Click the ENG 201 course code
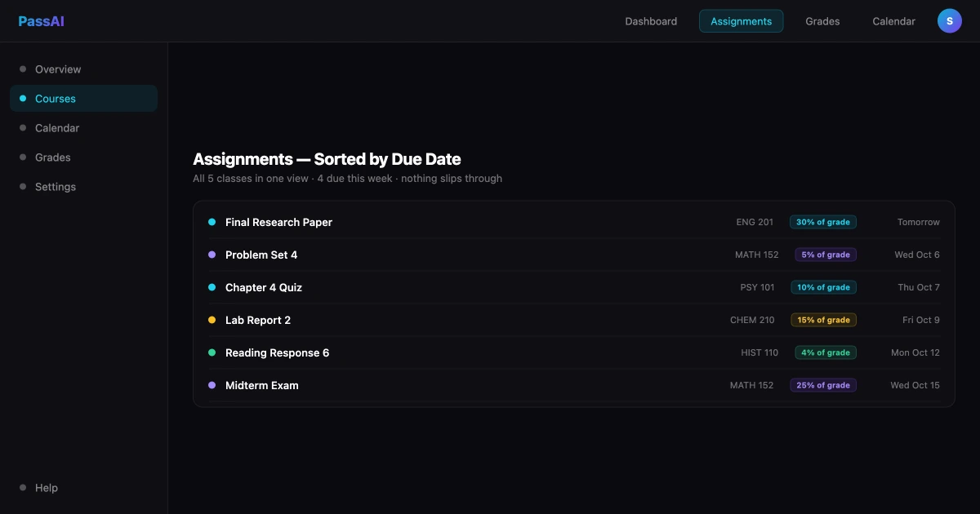Image resolution: width=980 pixels, height=514 pixels. (x=755, y=222)
